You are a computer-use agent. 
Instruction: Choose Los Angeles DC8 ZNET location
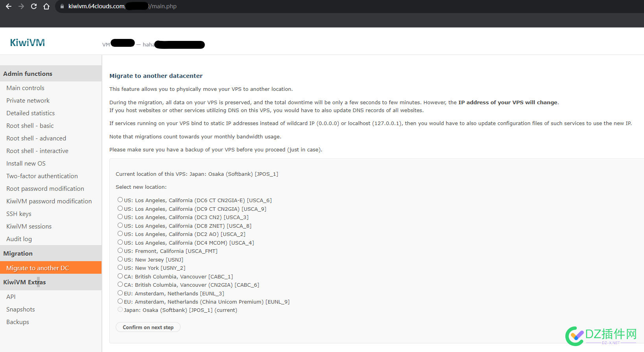coord(120,225)
